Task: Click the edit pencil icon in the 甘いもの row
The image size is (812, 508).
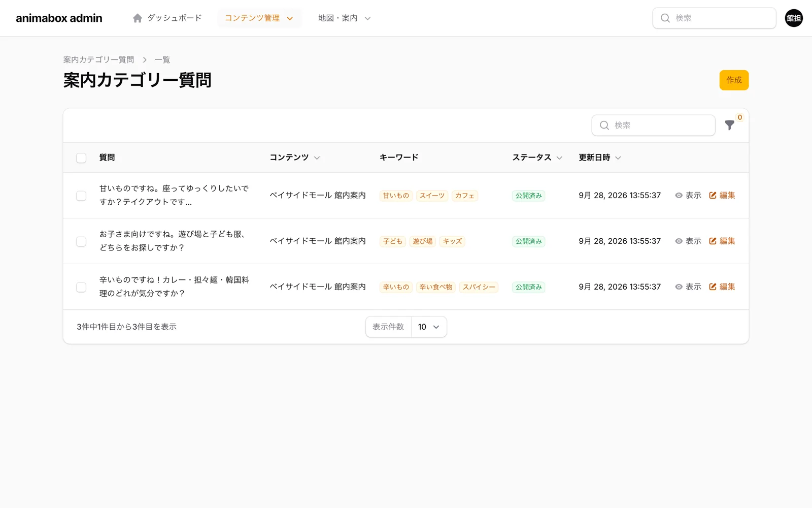Action: click(x=713, y=196)
